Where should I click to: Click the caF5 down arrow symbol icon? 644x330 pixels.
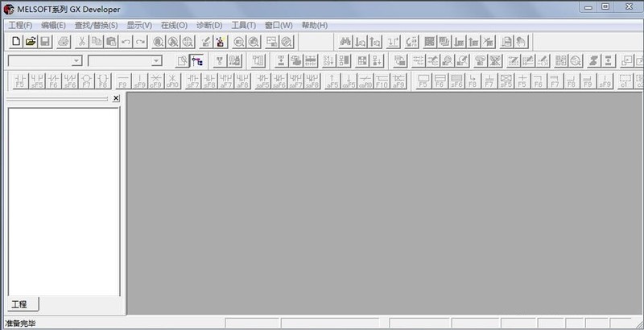click(349, 80)
